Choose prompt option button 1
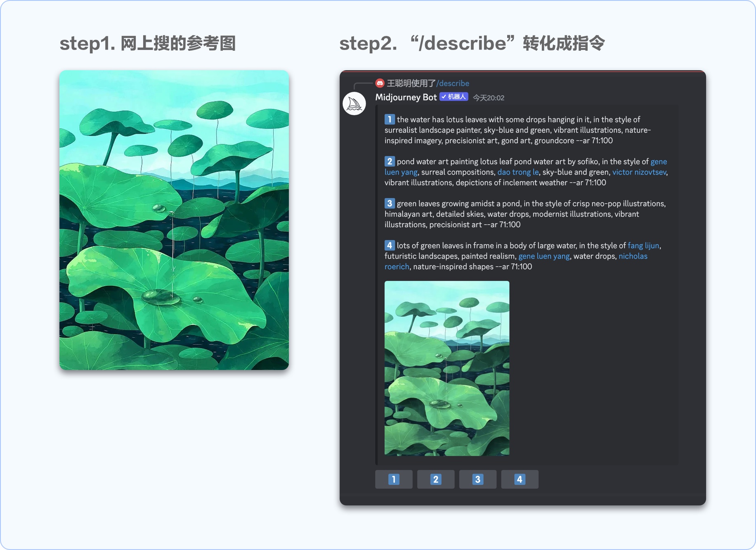Screen dimensions: 756x550 [394, 479]
